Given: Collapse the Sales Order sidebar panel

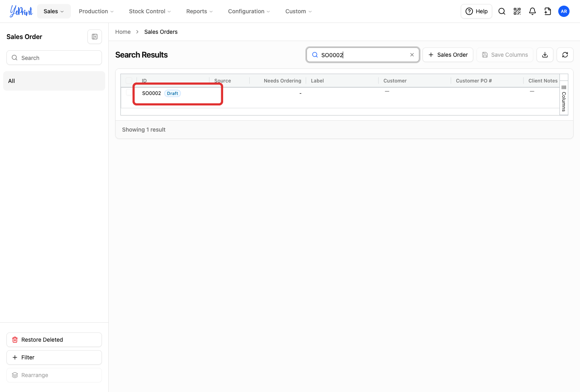Looking at the screenshot, I should tap(95, 37).
